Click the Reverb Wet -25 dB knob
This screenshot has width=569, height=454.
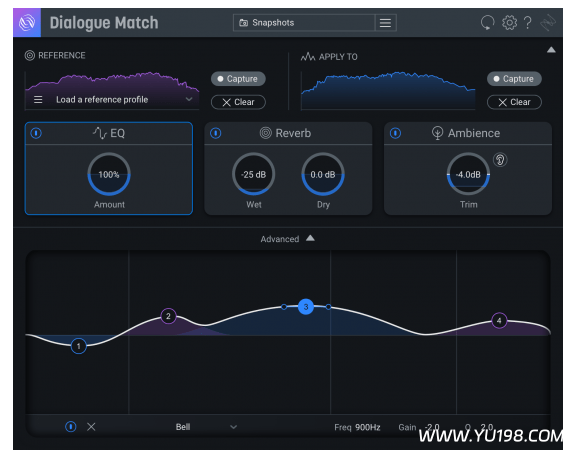click(x=254, y=175)
